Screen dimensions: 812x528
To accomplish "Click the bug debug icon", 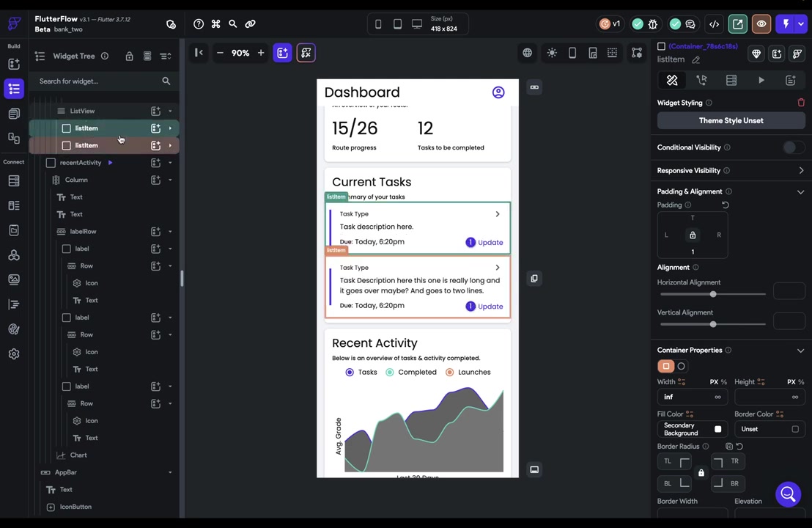I will [653, 24].
